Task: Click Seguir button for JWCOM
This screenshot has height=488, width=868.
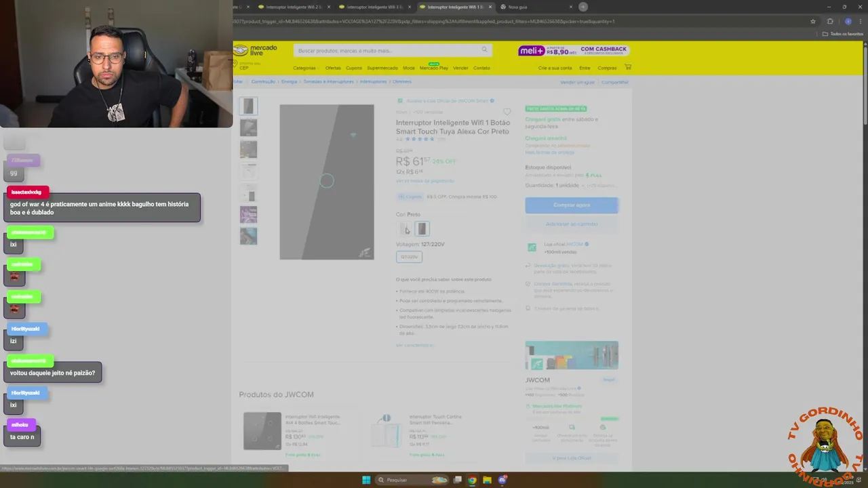Action: (x=609, y=380)
